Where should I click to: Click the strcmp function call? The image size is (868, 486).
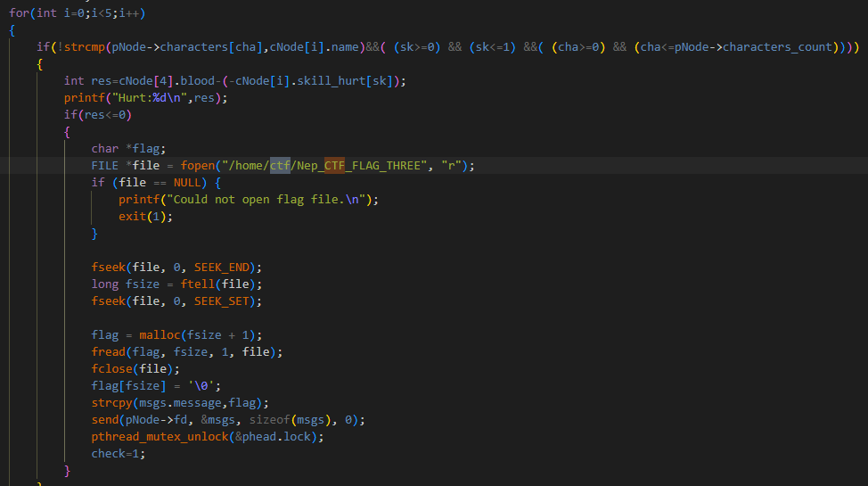tap(78, 46)
